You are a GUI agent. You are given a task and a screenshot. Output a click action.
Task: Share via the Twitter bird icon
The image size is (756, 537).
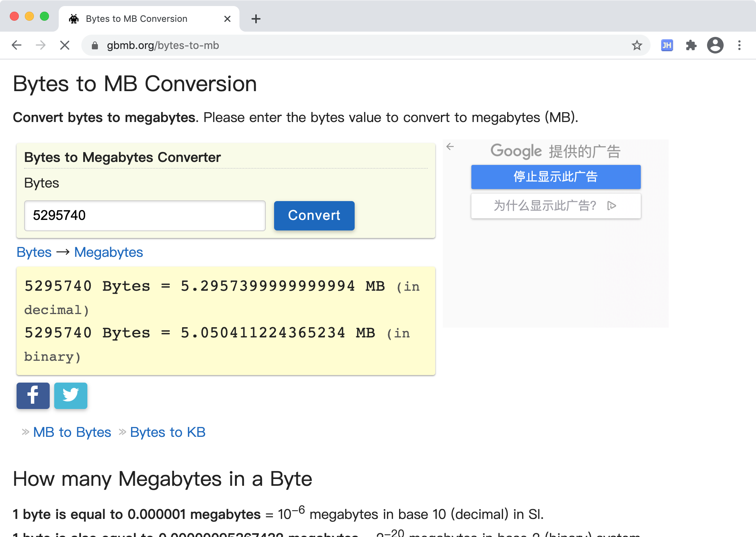click(71, 395)
